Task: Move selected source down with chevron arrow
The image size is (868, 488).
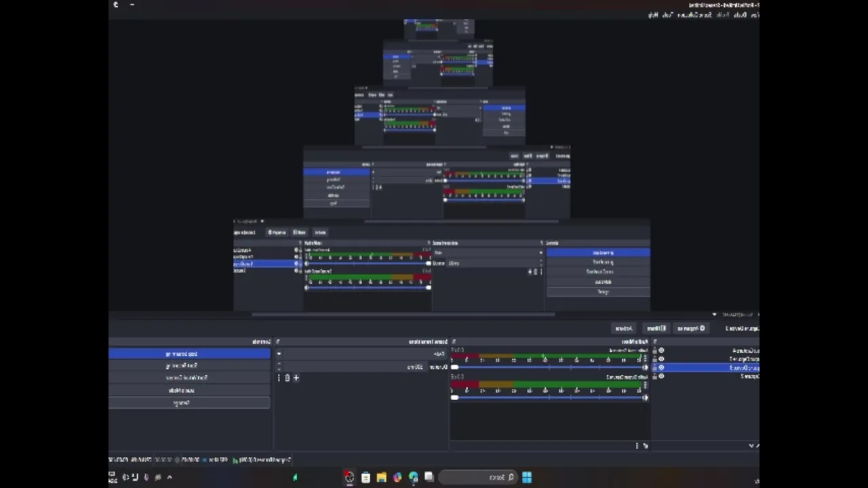Action: point(751,445)
